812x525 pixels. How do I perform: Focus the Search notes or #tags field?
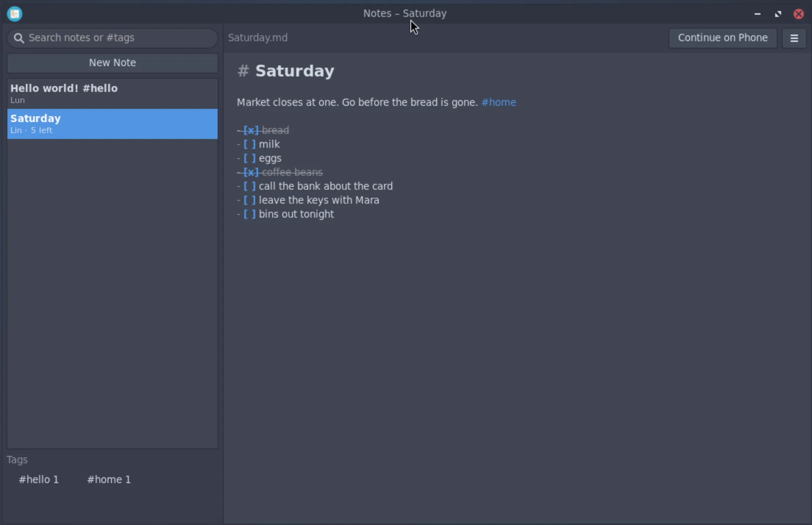point(113,38)
